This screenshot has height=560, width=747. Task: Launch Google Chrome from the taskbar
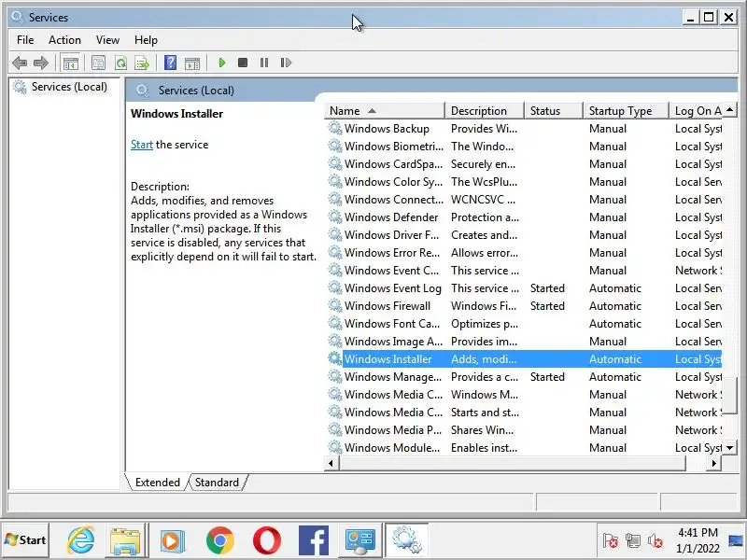(x=219, y=540)
